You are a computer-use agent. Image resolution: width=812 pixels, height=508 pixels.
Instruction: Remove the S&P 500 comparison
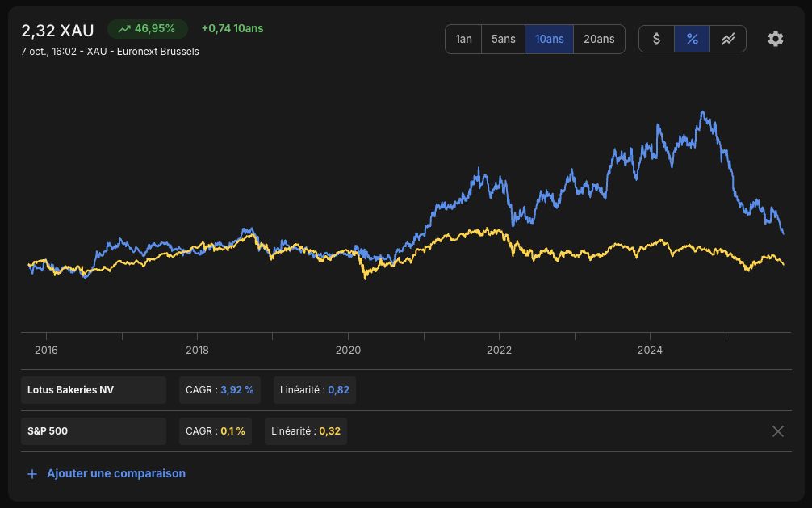click(x=778, y=431)
